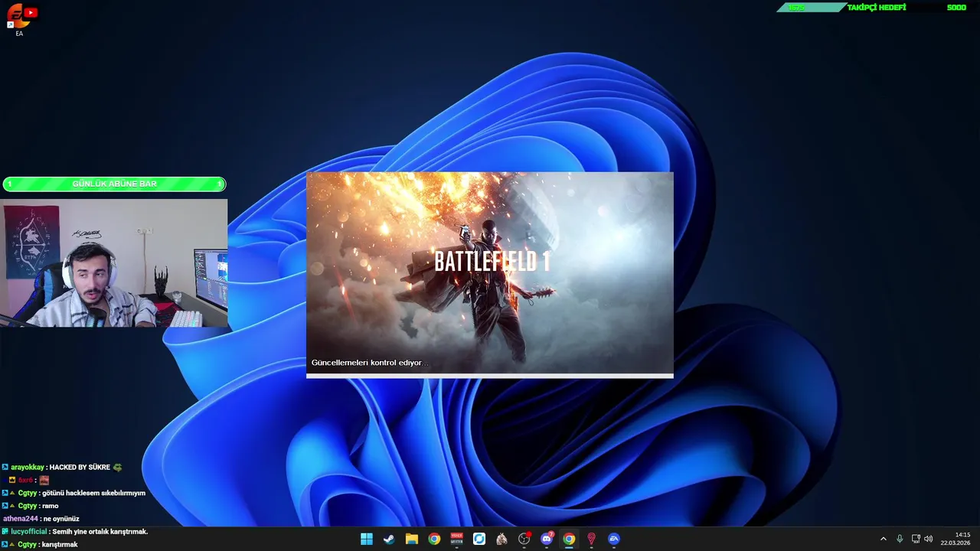Click the 5000 follower goal number
The height and width of the screenshot is (551, 980).
click(x=956, y=8)
